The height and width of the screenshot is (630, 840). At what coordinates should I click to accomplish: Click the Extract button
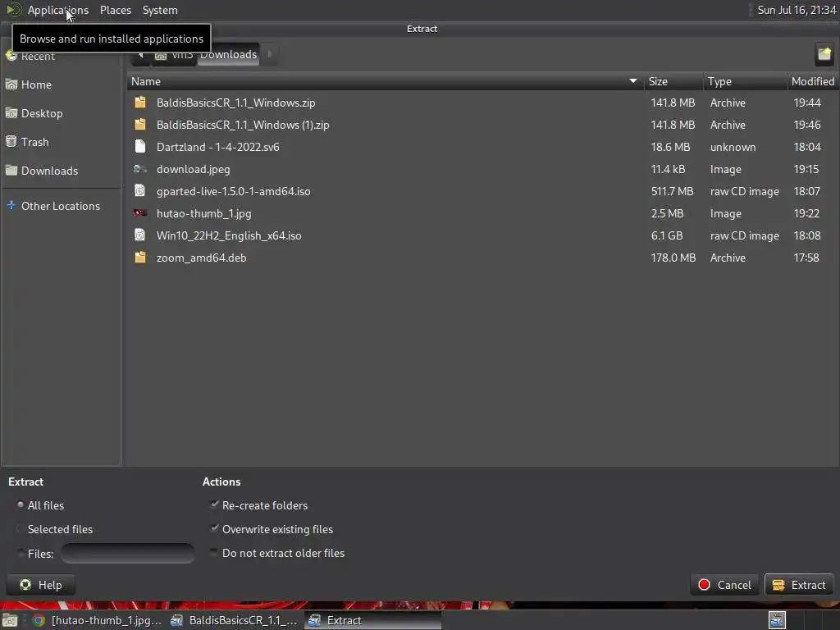[x=799, y=585]
